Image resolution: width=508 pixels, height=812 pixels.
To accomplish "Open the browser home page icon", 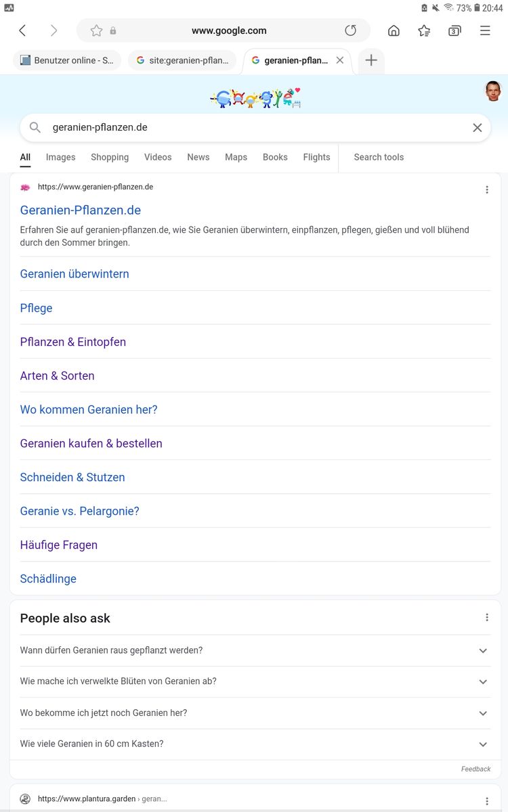I will point(394,30).
